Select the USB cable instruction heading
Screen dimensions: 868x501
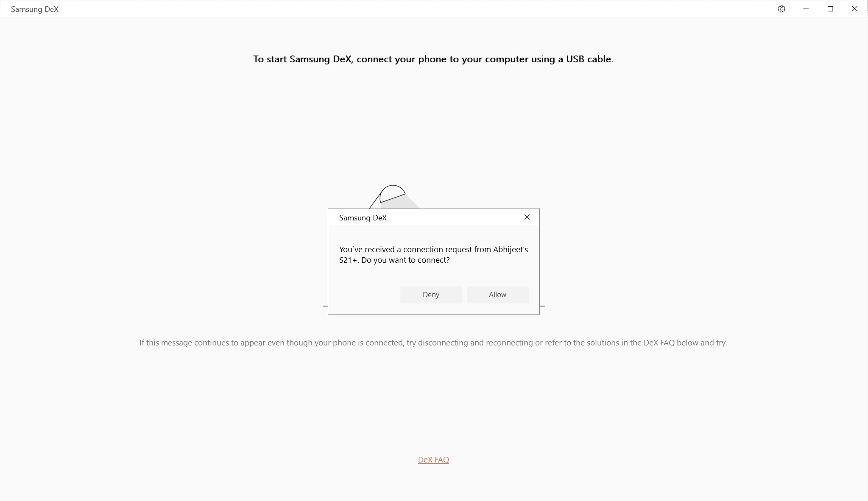(433, 59)
